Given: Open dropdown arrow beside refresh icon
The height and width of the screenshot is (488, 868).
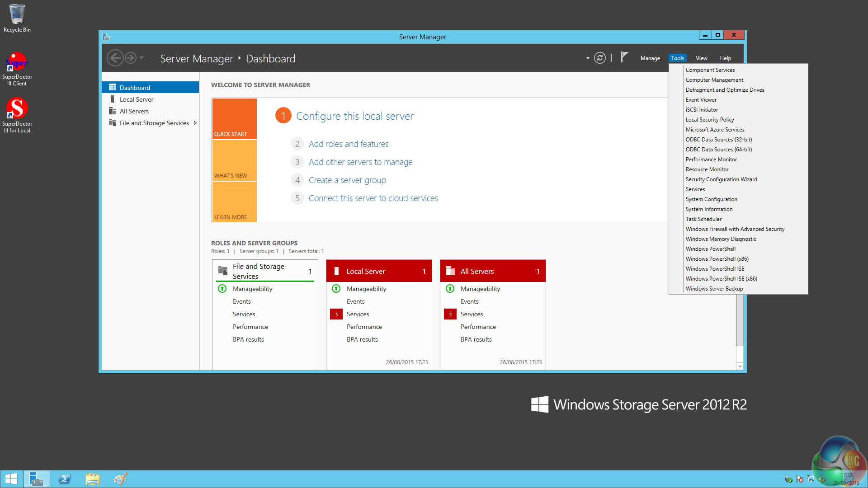Looking at the screenshot, I should [x=588, y=58].
